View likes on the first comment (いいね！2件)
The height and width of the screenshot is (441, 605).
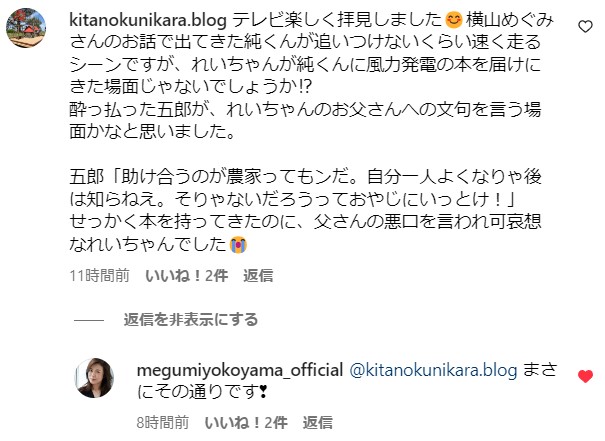point(186,276)
